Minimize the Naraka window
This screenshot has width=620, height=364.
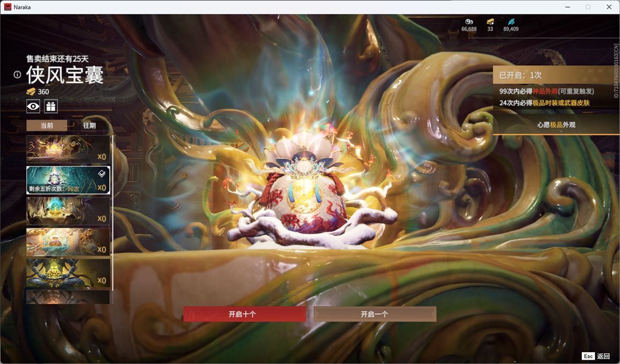click(568, 7)
